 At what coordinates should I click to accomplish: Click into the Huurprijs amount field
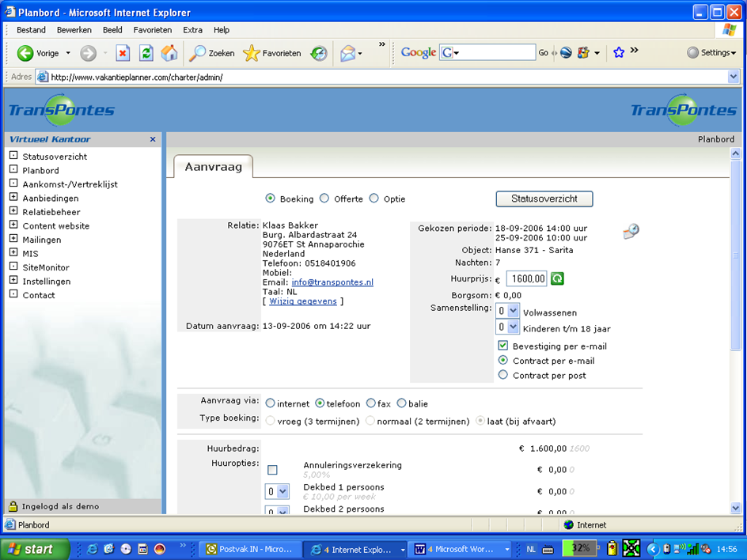pos(526,278)
